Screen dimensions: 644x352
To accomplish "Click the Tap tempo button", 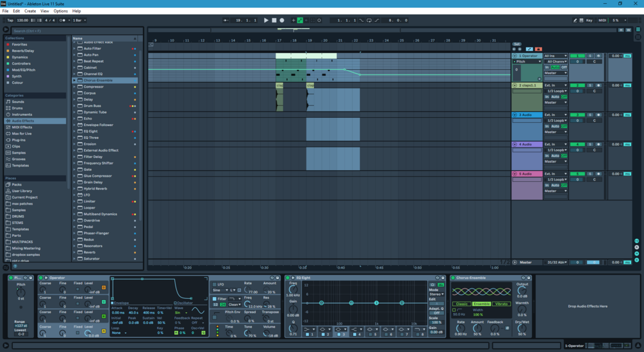I will coord(10,20).
